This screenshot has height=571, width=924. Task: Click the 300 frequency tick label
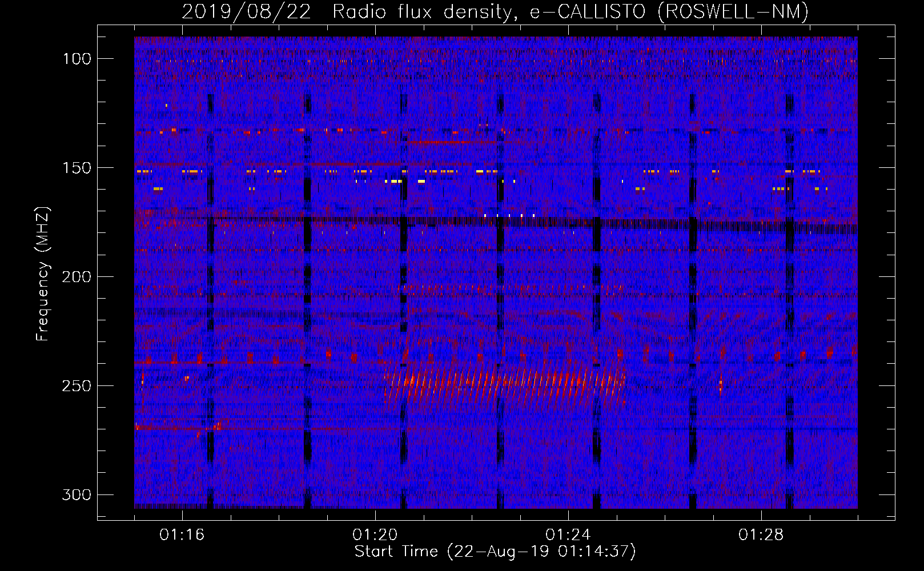[77, 494]
